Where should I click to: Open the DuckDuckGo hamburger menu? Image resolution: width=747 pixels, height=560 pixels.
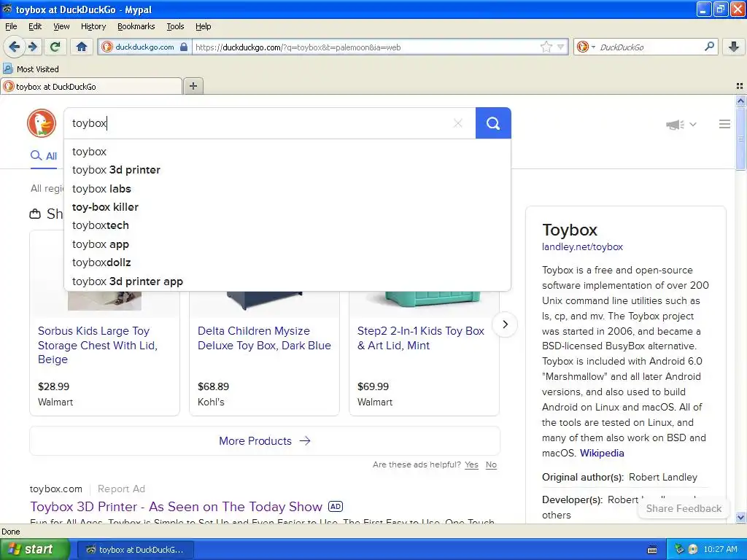(724, 124)
